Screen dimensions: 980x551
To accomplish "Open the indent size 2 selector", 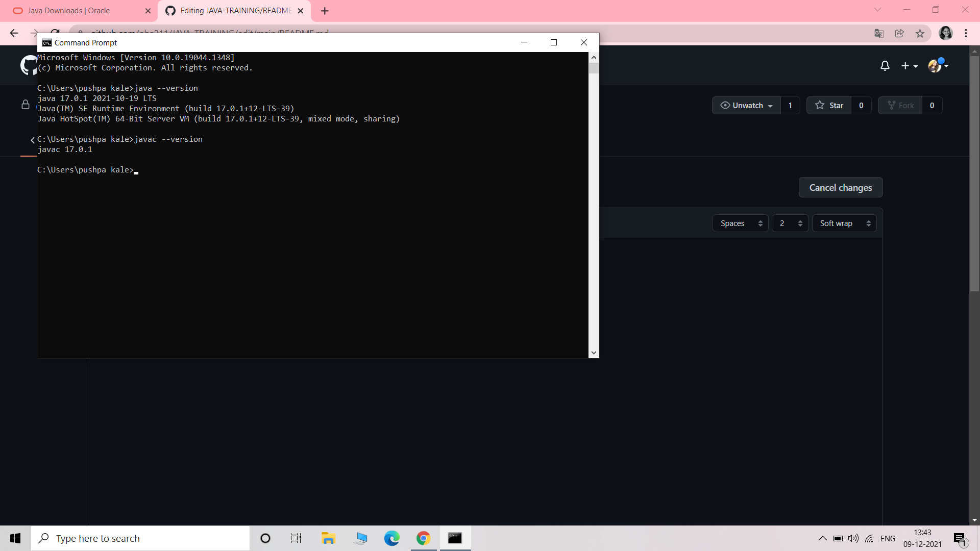I will point(790,223).
